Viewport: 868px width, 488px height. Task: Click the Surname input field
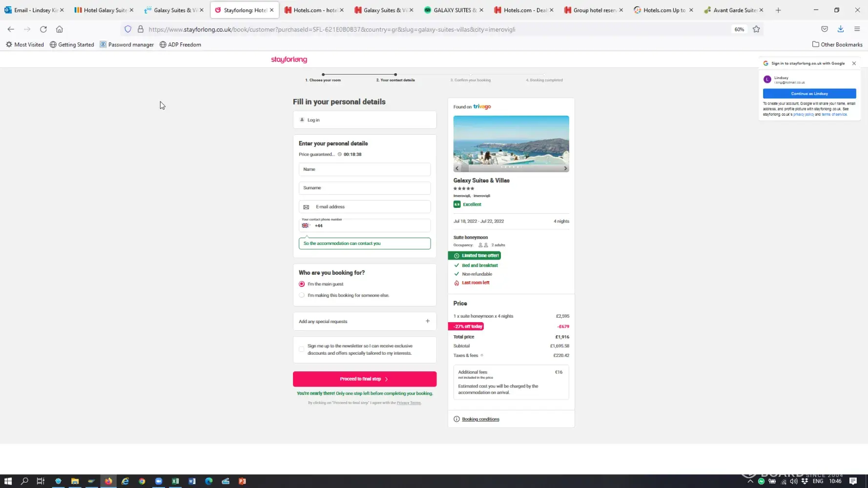tap(365, 188)
